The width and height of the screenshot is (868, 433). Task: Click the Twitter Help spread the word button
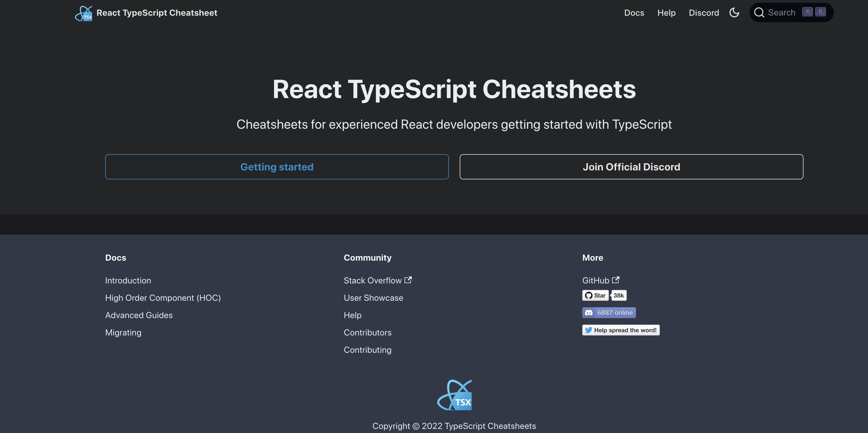(x=621, y=330)
